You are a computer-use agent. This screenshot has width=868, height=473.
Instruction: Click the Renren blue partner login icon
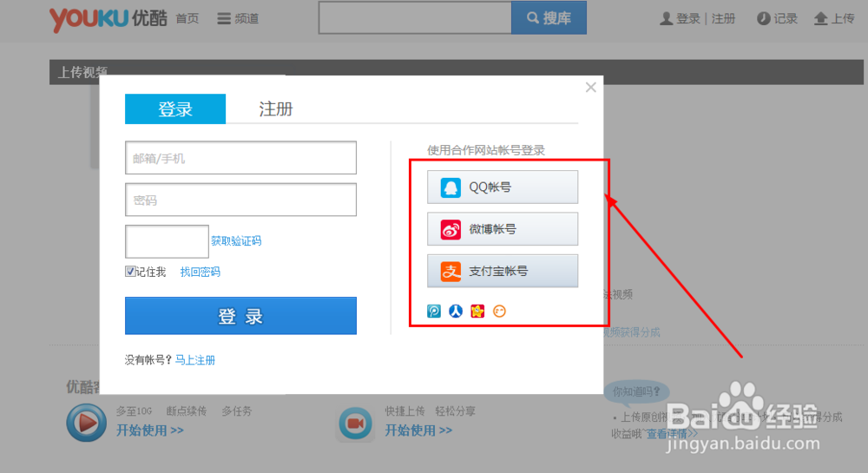[456, 312]
